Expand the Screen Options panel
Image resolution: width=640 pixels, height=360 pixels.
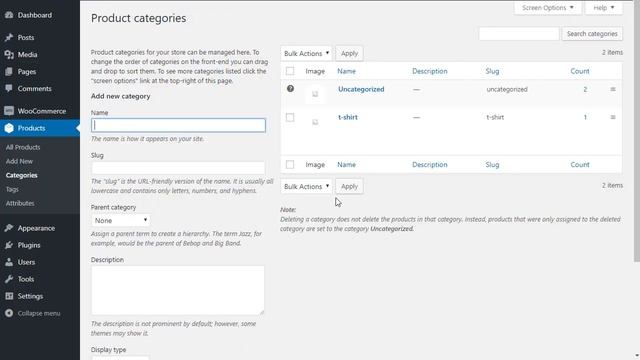coord(548,8)
